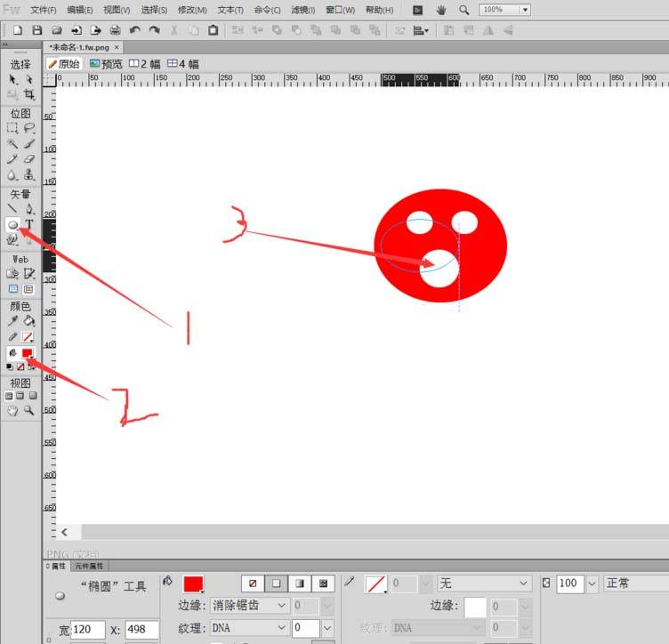The image size is (669, 644).
Task: Click the red fill color swatch in toolbox
Action: pos(28,353)
